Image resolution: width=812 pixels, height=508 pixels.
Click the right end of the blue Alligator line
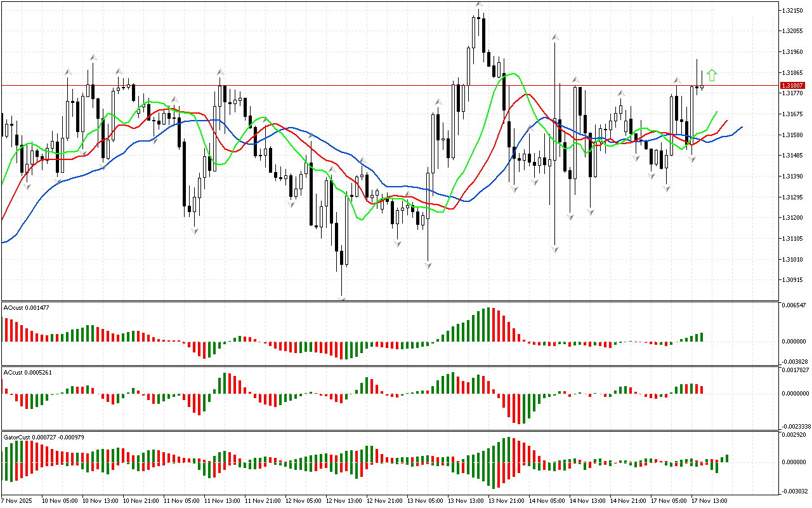pos(742,127)
